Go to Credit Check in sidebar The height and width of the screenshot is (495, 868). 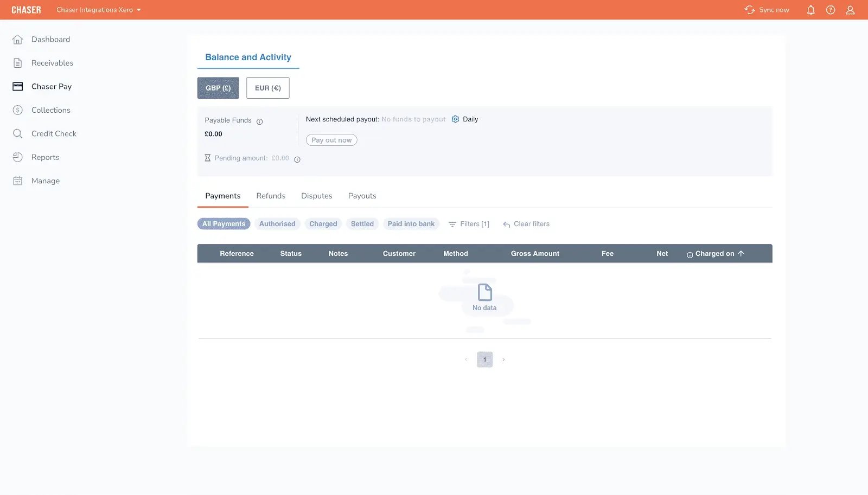click(x=54, y=133)
